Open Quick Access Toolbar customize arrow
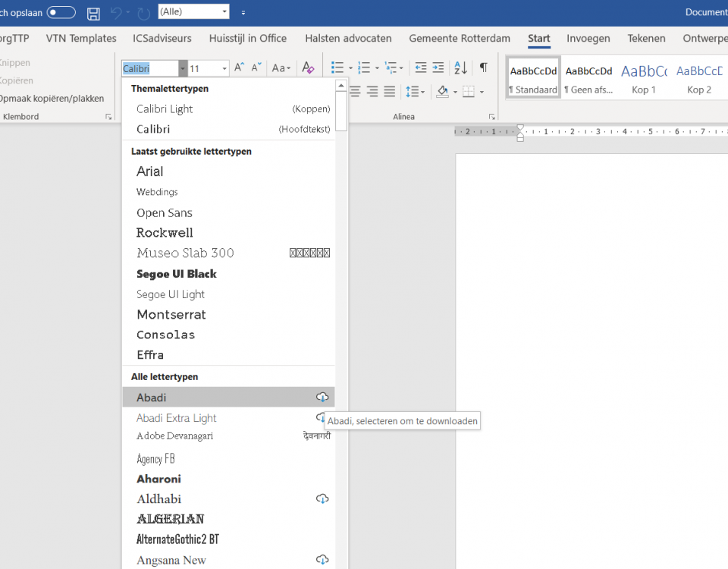The width and height of the screenshot is (728, 569). coord(243,13)
